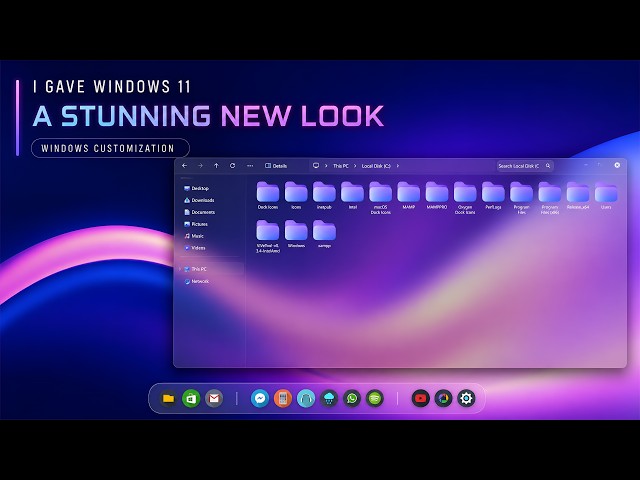Select the Oxygen Dock Icons folder
Viewport: 640px width, 480px height.
(465, 198)
